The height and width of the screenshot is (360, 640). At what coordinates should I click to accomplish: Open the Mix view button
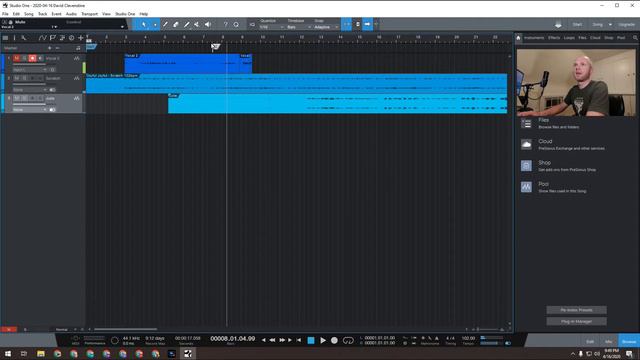tap(608, 342)
